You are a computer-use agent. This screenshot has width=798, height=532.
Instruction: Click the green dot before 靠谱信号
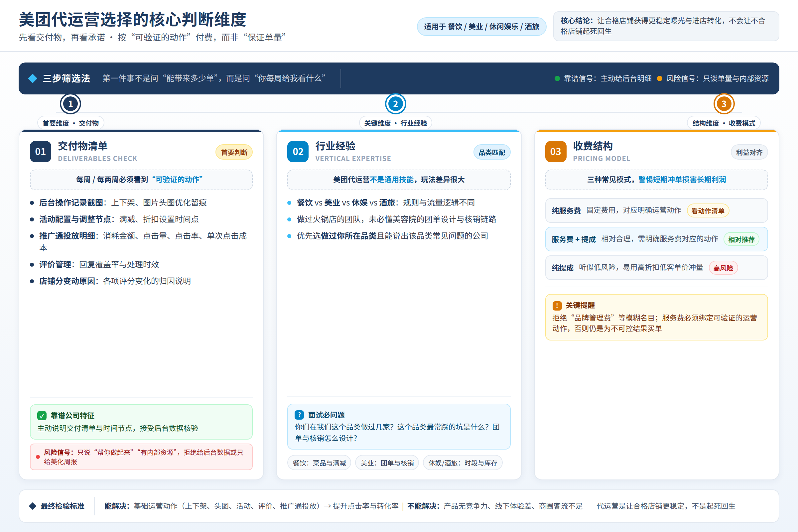coord(557,78)
